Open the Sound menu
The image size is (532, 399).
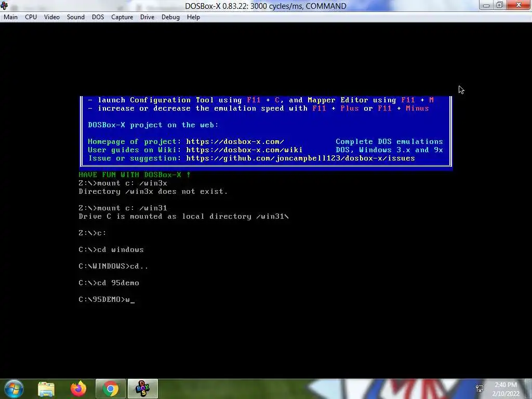(x=76, y=17)
